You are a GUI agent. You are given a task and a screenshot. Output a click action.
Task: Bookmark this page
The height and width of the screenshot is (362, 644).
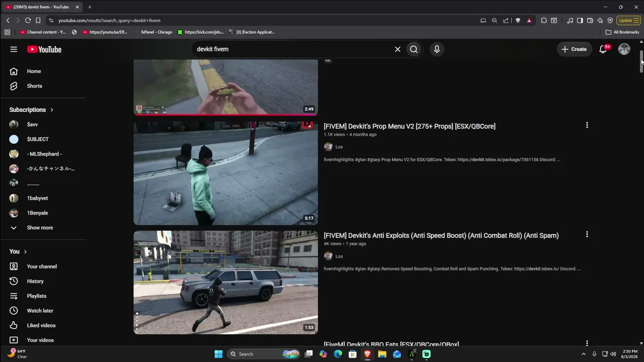point(38,21)
